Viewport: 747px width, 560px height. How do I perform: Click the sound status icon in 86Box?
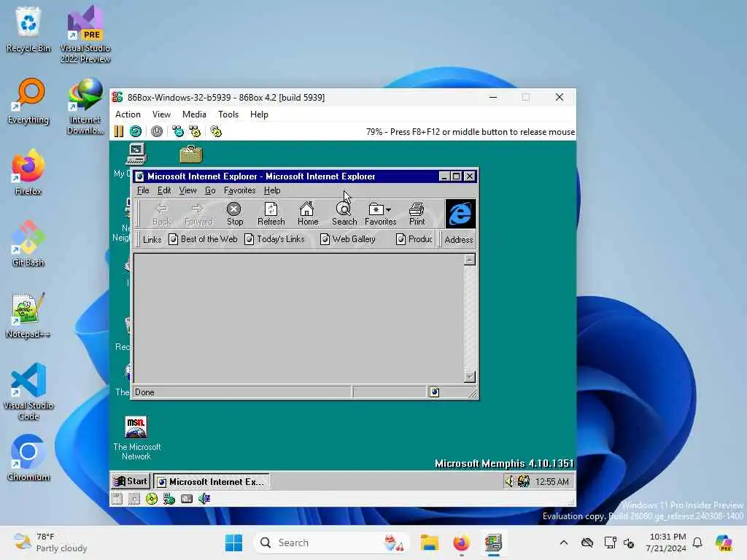point(204,499)
